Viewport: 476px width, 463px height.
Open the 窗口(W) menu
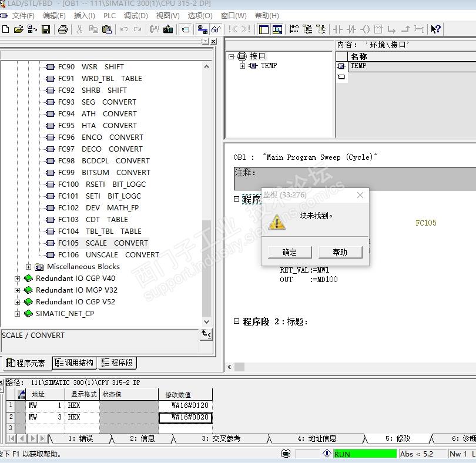click(233, 16)
